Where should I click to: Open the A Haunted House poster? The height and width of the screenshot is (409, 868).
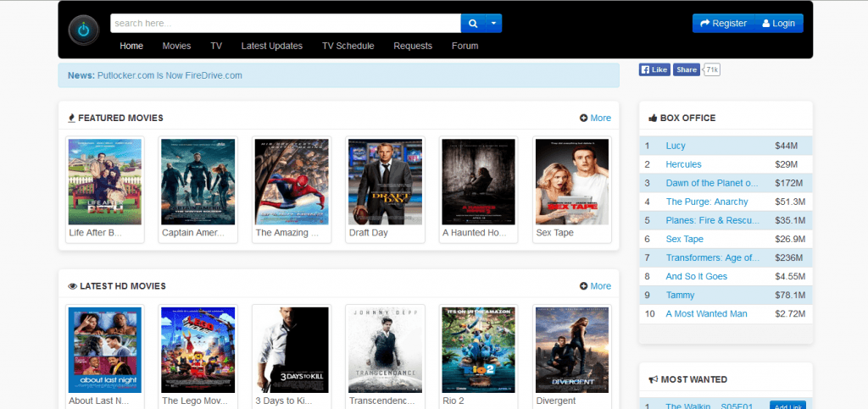point(478,182)
